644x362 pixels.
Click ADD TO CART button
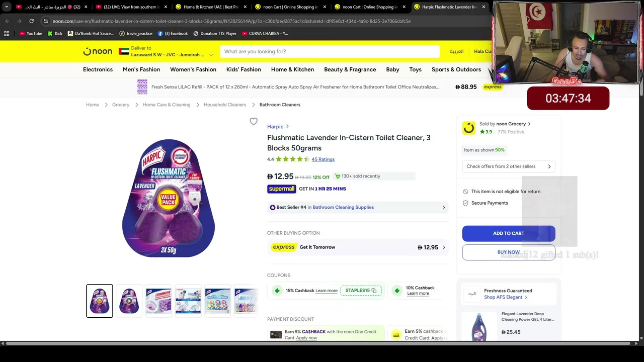(509, 233)
